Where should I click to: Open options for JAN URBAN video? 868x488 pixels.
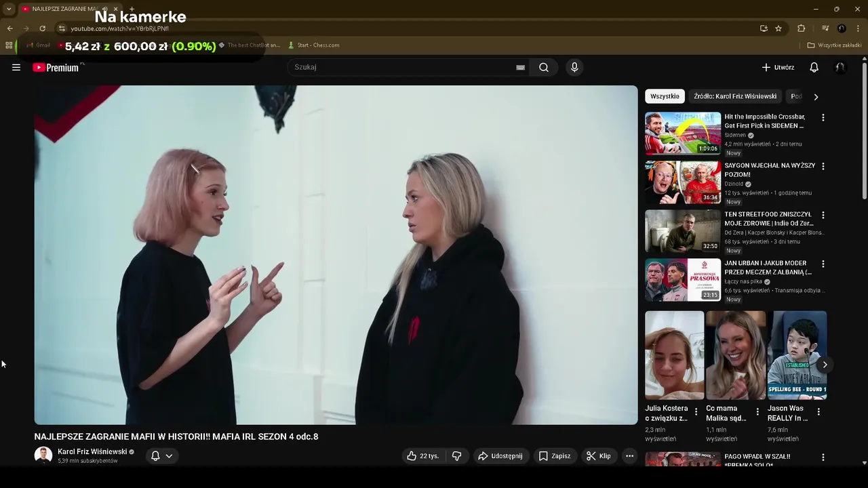tap(823, 264)
